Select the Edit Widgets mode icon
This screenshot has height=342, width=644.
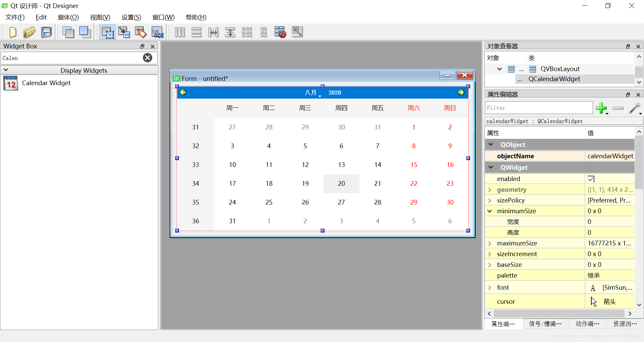[108, 32]
